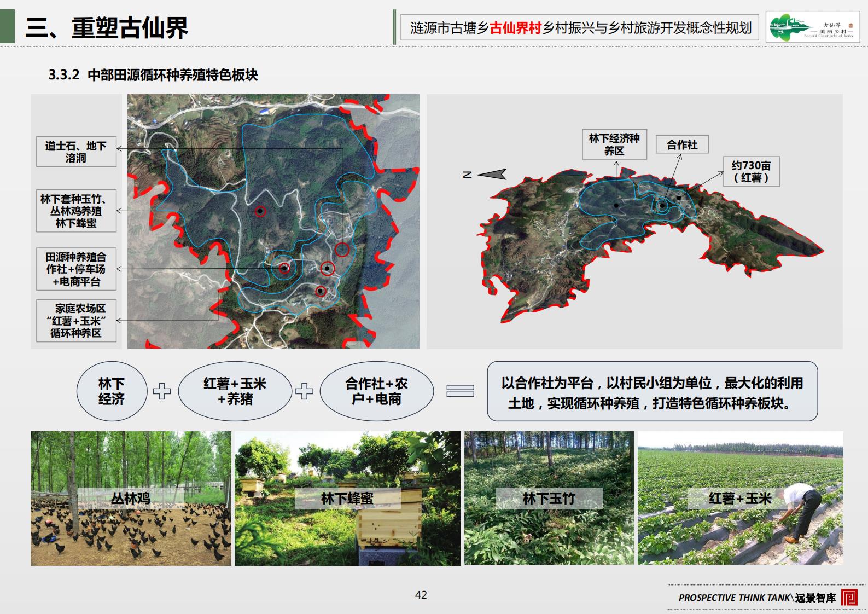This screenshot has height=614, width=868.
Task: Select the 家庭农场区 label box
Action: (76, 321)
